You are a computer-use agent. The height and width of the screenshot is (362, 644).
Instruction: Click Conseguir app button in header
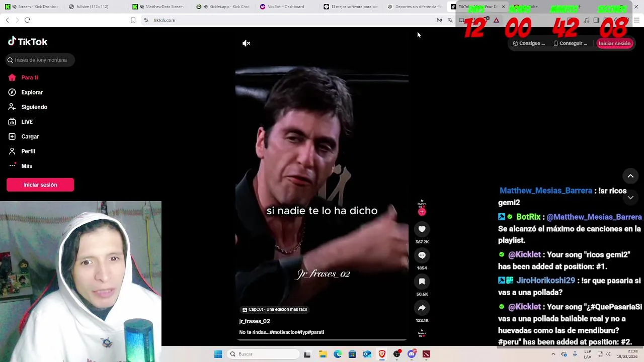click(x=570, y=43)
